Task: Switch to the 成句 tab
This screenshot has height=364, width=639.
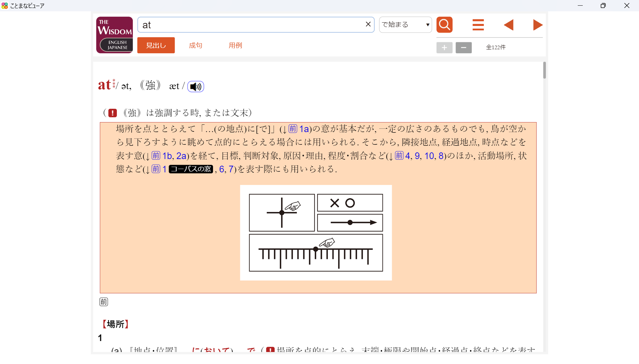Action: pos(195,45)
